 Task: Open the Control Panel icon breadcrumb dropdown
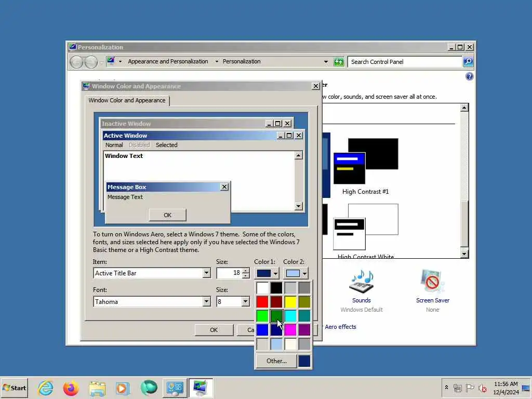pyautogui.click(x=120, y=61)
